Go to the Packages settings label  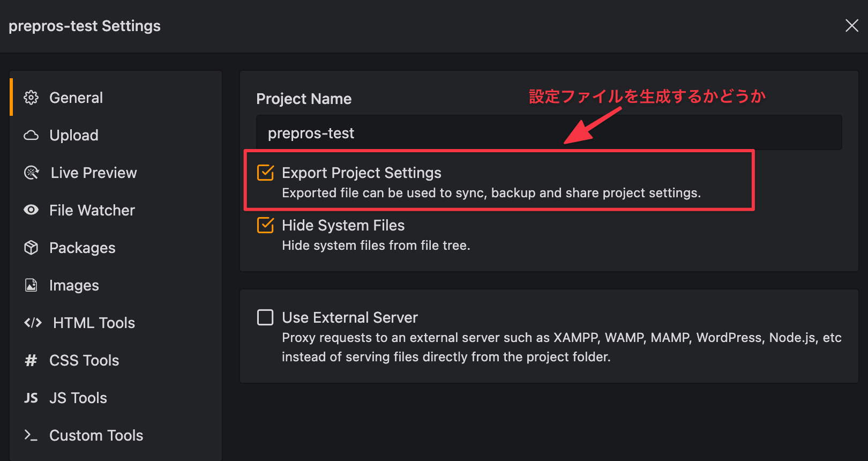coord(83,248)
